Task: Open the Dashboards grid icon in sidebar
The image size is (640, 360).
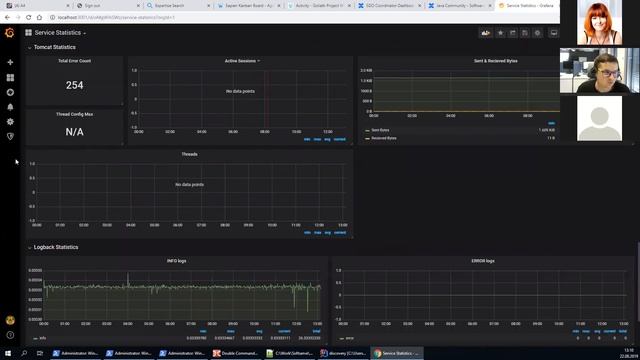Action: pos(10,78)
